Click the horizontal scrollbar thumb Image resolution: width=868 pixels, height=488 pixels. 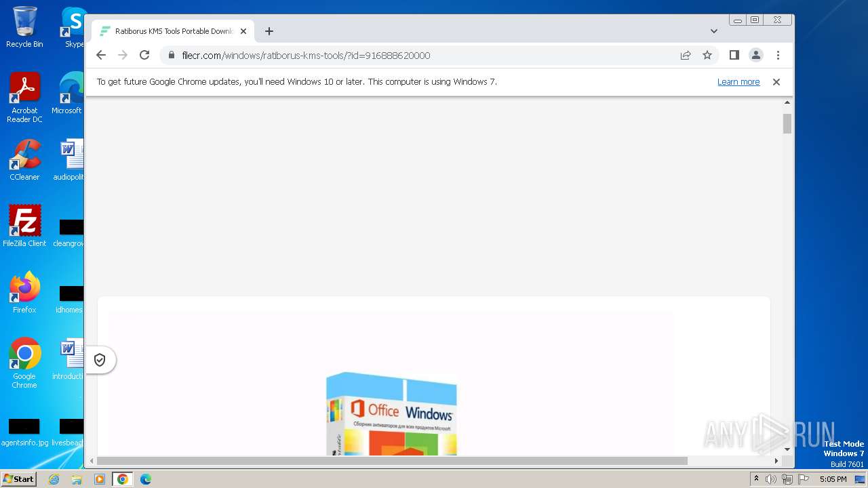392,461
